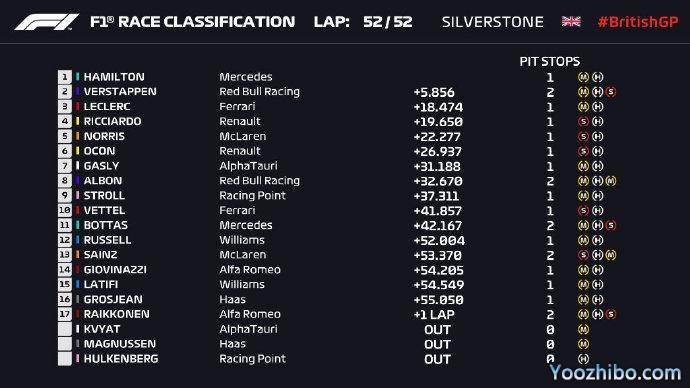Click Sainz's hard tyre icon
Screen dimensions: 690x388
tap(597, 255)
